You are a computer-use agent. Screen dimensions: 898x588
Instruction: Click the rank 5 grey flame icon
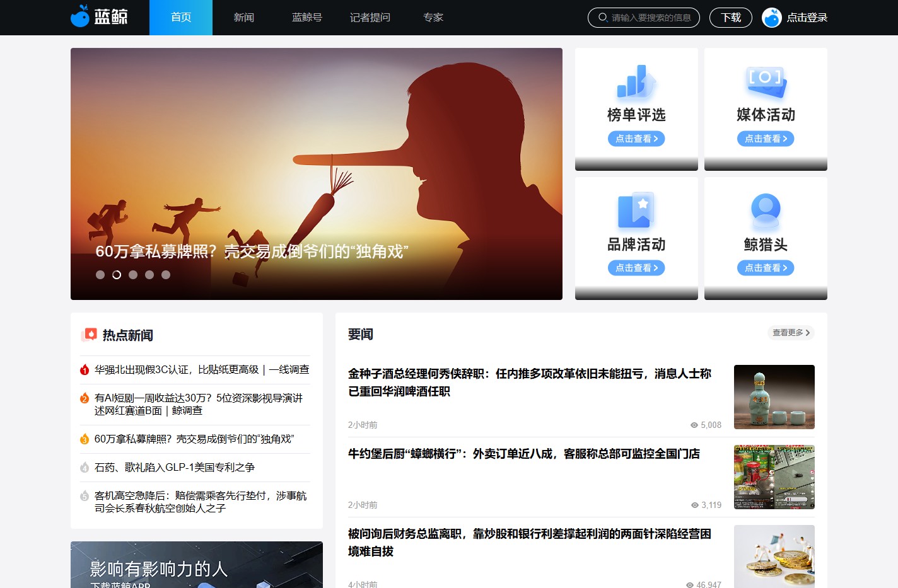[85, 496]
